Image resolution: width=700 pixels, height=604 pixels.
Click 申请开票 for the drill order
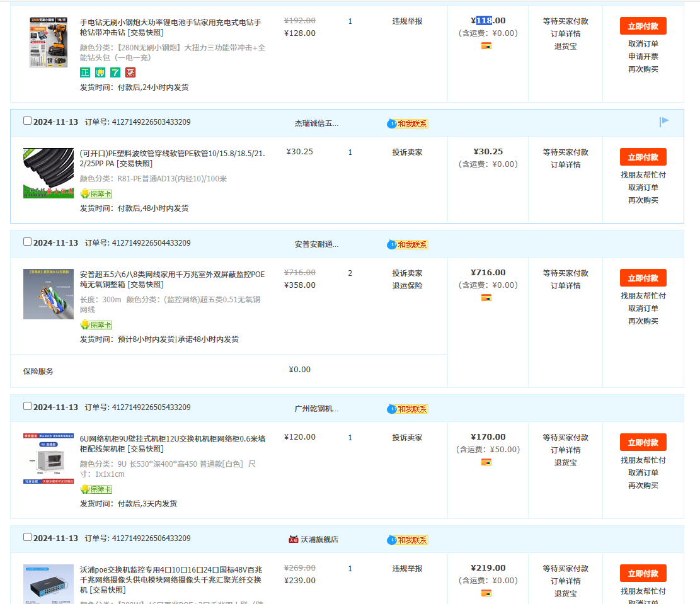click(643, 57)
